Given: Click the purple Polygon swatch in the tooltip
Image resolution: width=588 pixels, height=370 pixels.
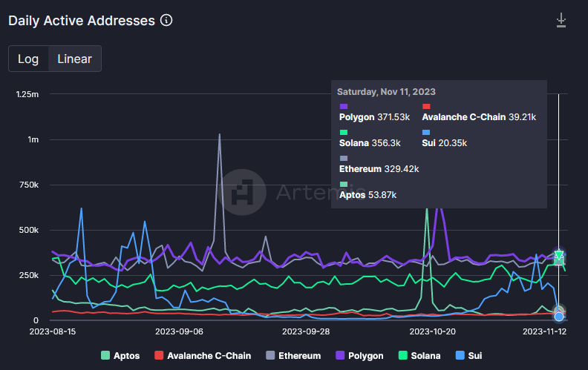Looking at the screenshot, I should pos(344,106).
